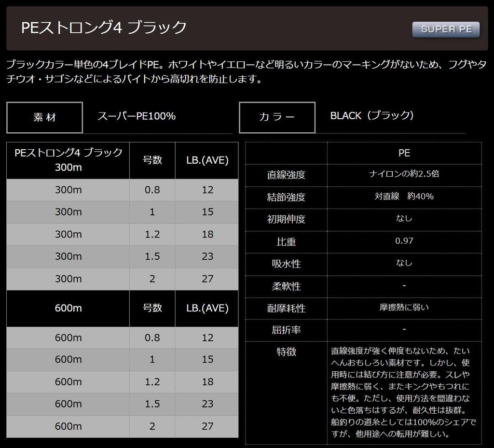Open the 特徴 description cell
494x448 pixels.
(x=404, y=391)
